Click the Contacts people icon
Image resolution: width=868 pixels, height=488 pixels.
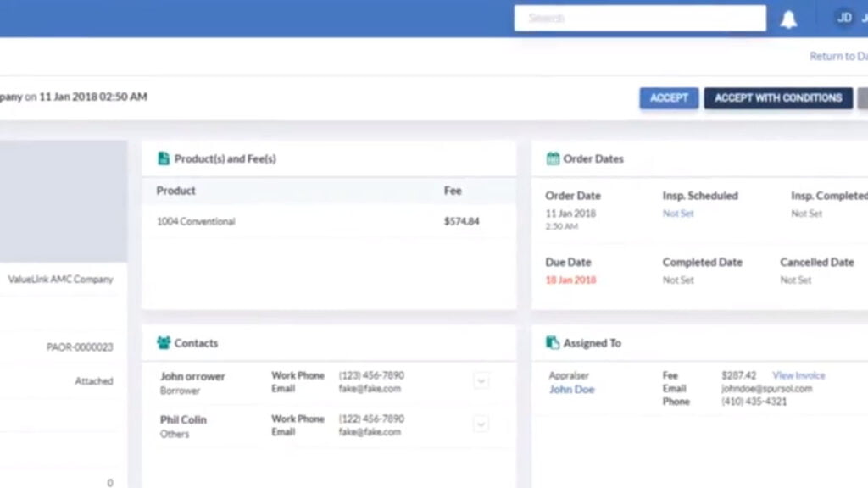164,342
